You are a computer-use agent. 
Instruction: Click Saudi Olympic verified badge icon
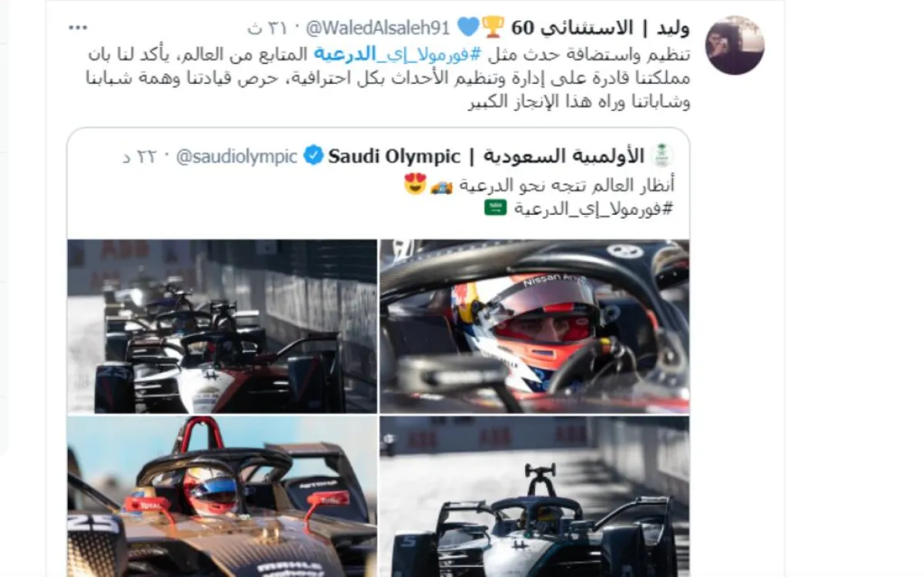pyautogui.click(x=313, y=156)
